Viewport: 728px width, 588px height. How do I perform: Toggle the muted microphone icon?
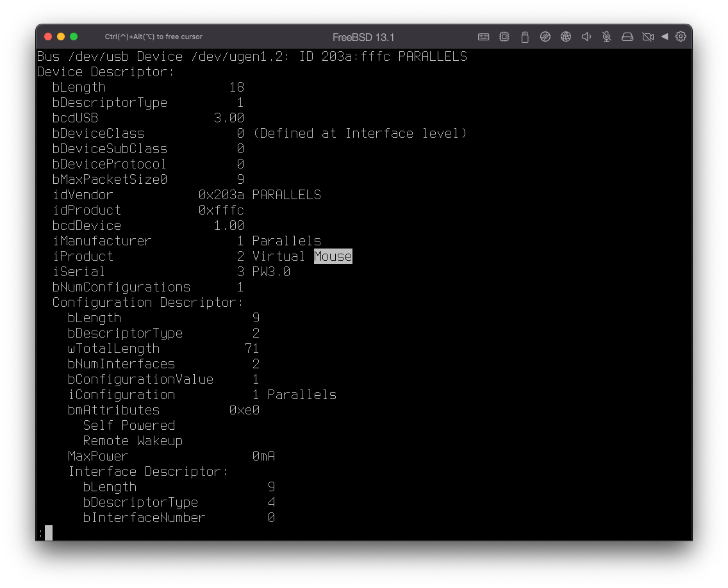pos(606,37)
